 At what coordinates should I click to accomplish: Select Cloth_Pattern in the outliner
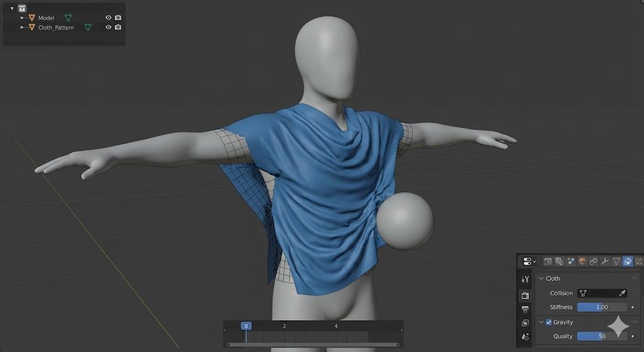[56, 28]
